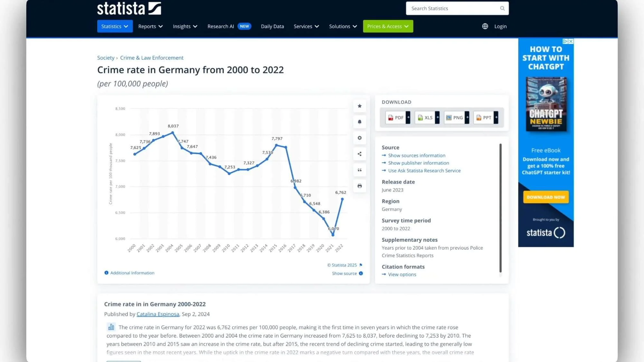Open chart settings gear icon

[x=360, y=138]
